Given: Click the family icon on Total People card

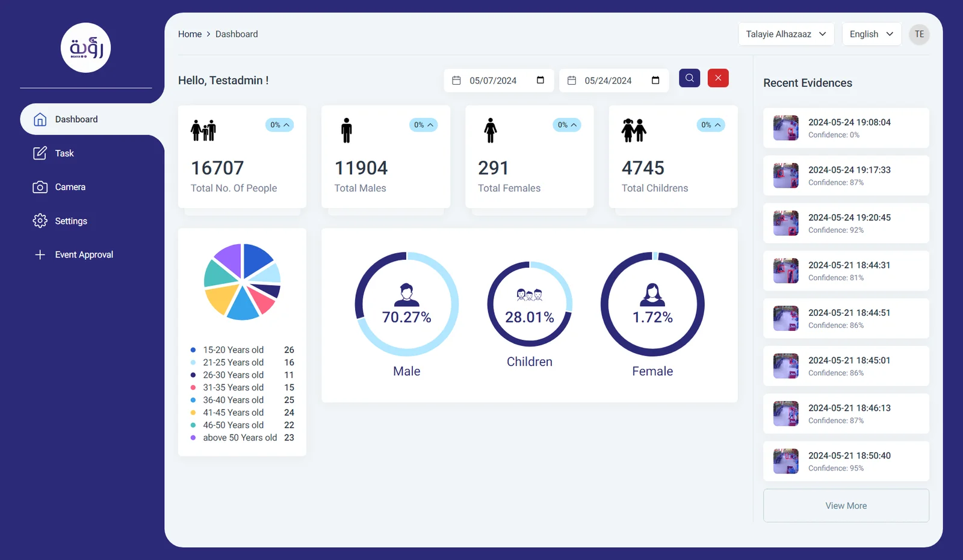Looking at the screenshot, I should coord(203,130).
